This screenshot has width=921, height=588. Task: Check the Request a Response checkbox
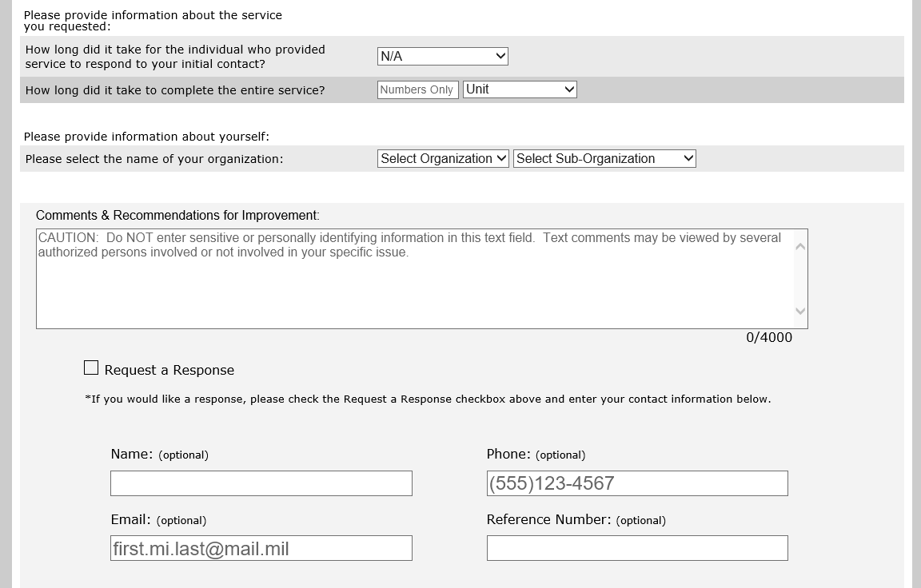91,367
